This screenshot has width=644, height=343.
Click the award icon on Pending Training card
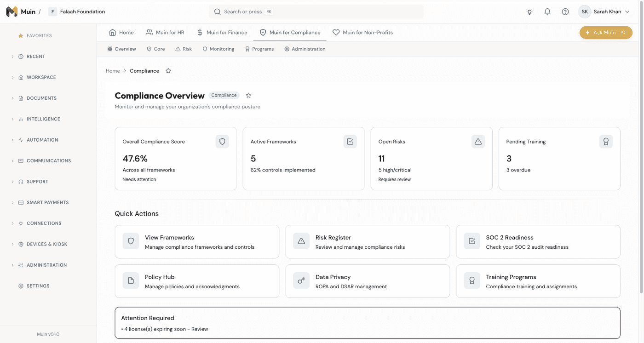(606, 142)
